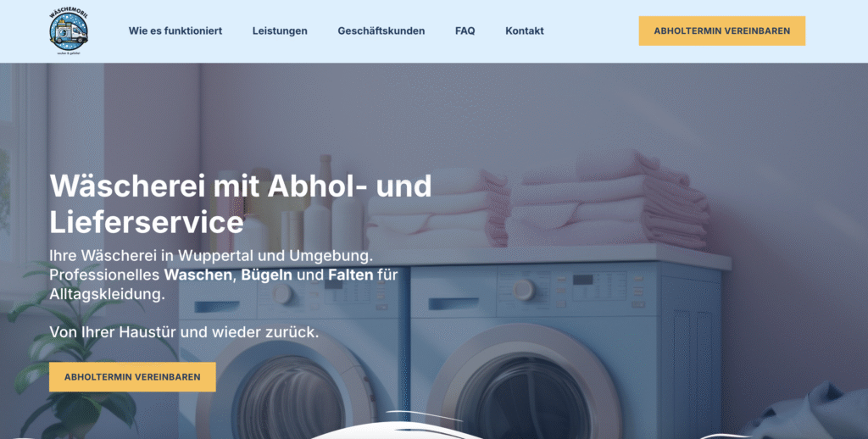
Task: Go to the Leistungen menu item
Action: (x=280, y=31)
